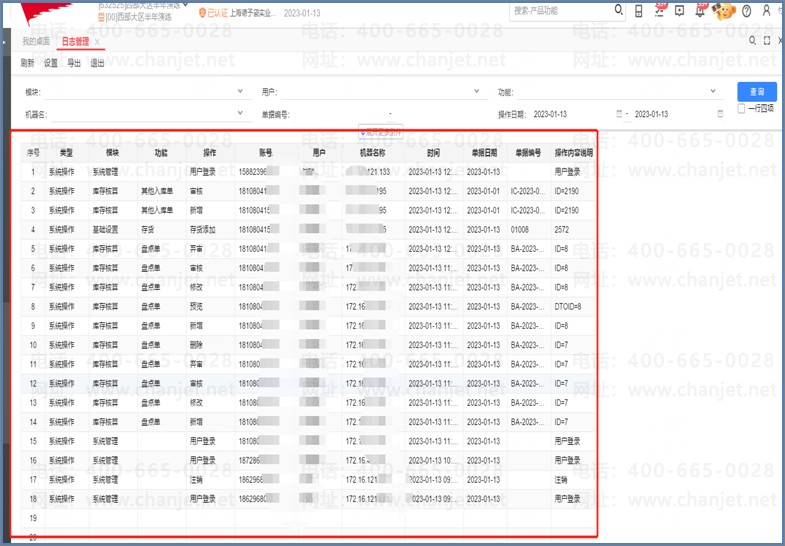The height and width of the screenshot is (546, 785).
Task: Expand the 机器名 dropdown
Action: [240, 114]
